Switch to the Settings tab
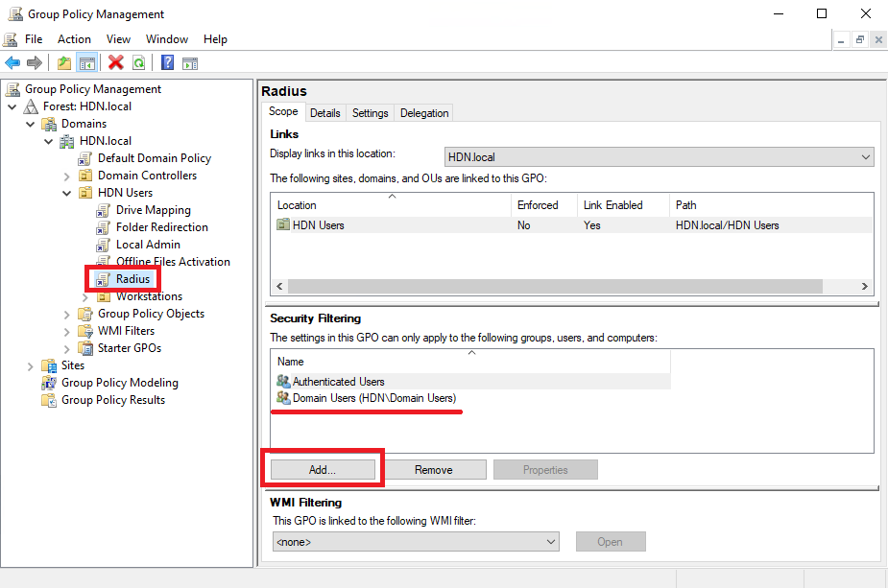Image resolution: width=888 pixels, height=588 pixels. pos(370,113)
